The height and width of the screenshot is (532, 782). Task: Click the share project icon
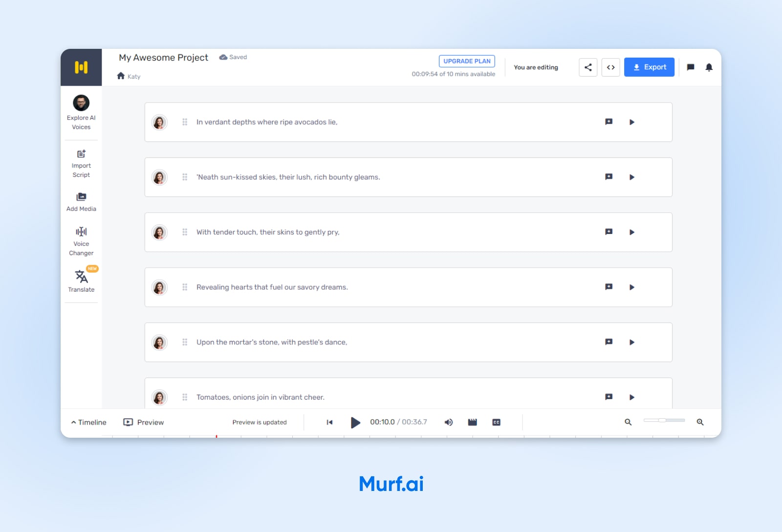[x=588, y=67]
